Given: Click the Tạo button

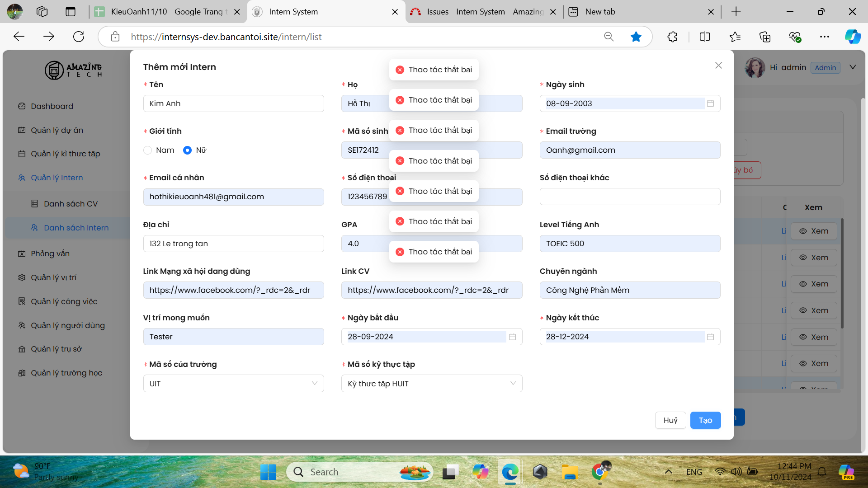Looking at the screenshot, I should (x=705, y=420).
